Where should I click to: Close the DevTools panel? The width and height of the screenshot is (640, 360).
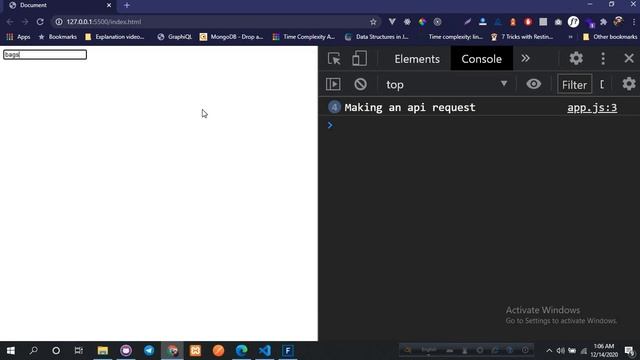coord(629,58)
